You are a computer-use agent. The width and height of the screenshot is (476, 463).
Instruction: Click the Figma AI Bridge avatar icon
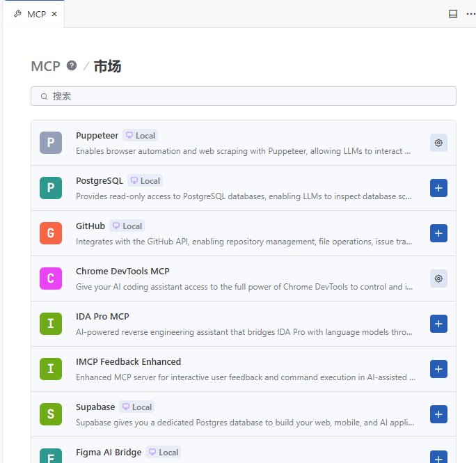(51, 456)
